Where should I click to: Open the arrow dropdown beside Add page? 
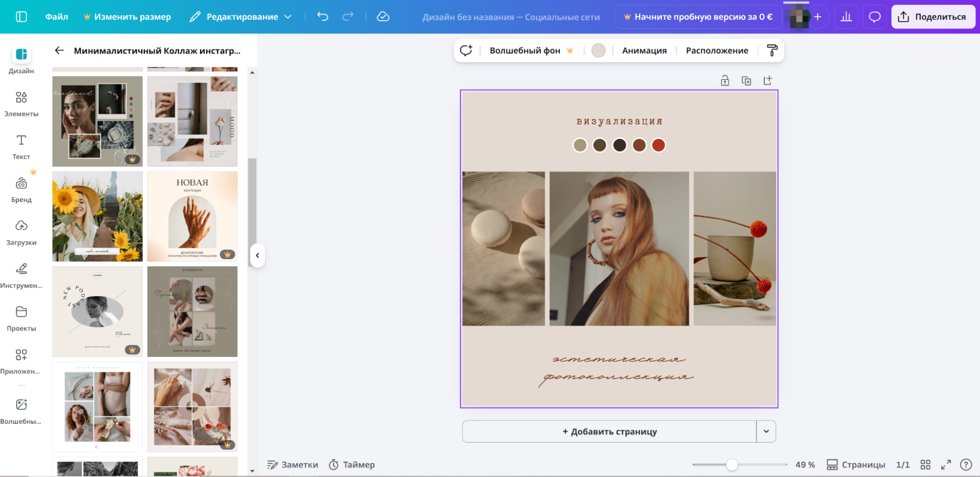(x=766, y=431)
